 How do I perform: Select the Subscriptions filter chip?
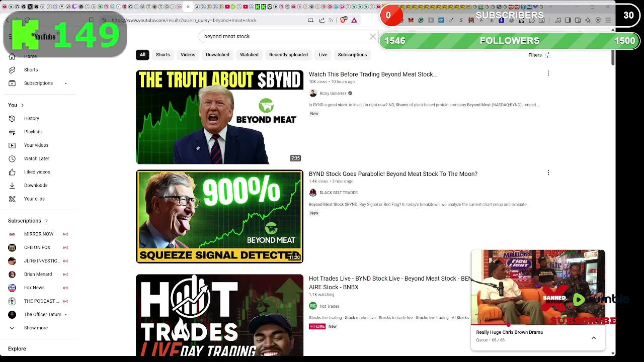pyautogui.click(x=352, y=55)
